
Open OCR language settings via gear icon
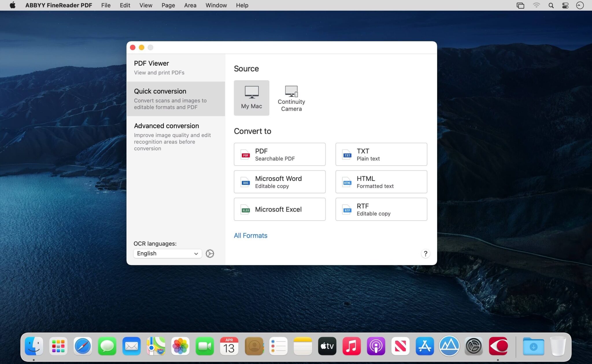[x=210, y=253]
